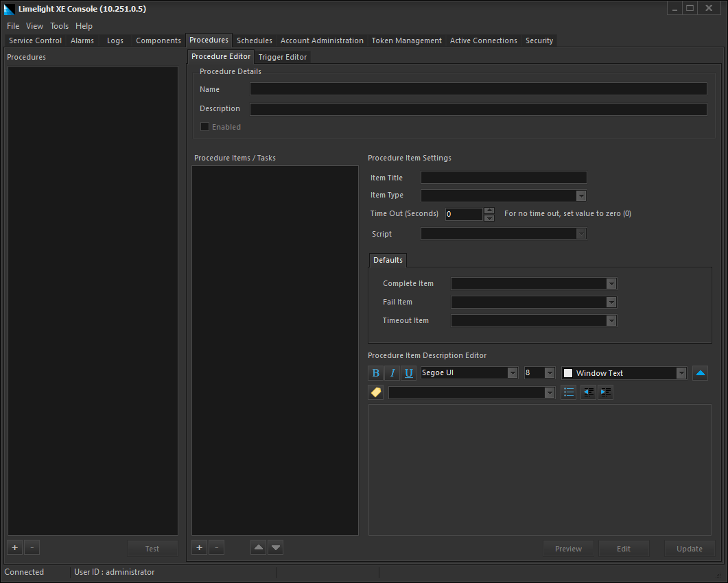Click the Item Title input field
Image resolution: width=728 pixels, height=583 pixels.
click(x=504, y=178)
